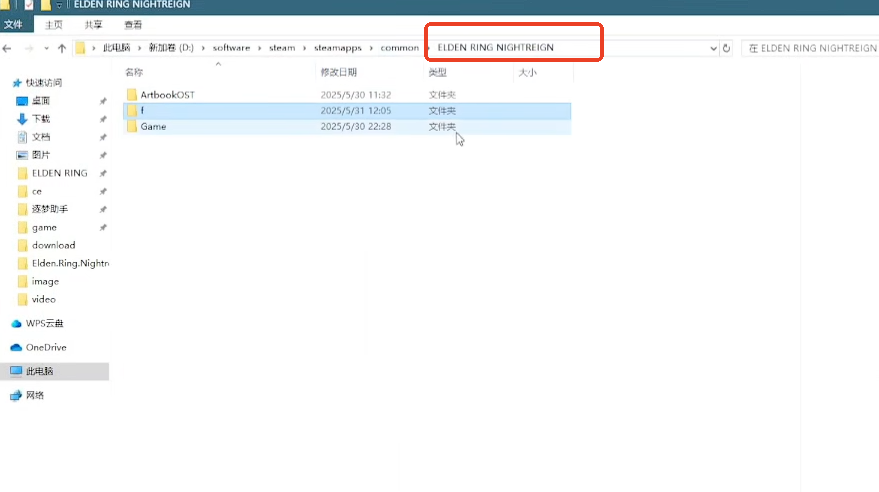The image size is (879, 492).
Task: Go up one folder level
Action: pyautogui.click(x=62, y=48)
